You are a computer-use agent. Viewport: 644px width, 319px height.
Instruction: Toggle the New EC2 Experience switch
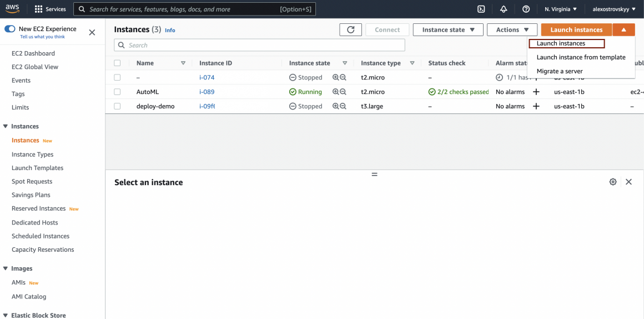10,29
